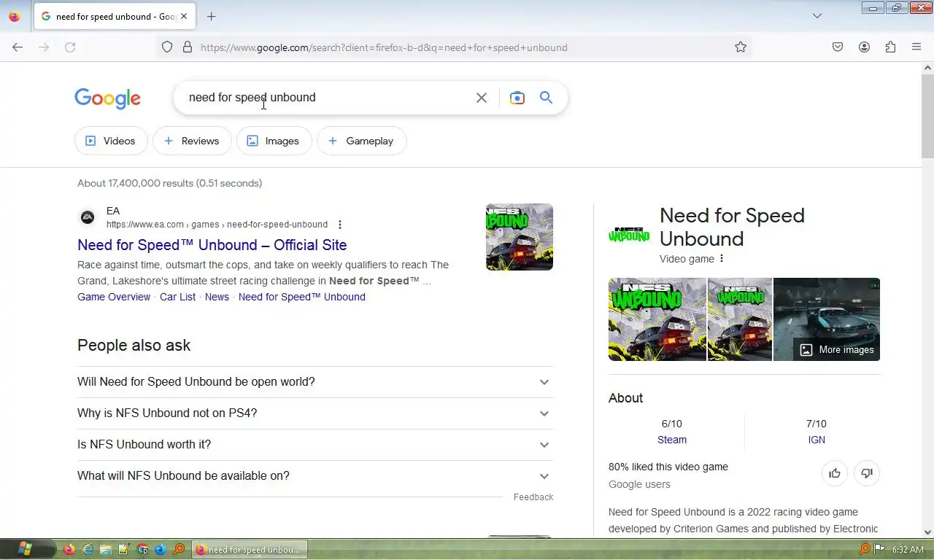Add Reviews to the search
The width and height of the screenshot is (934, 560).
(192, 141)
